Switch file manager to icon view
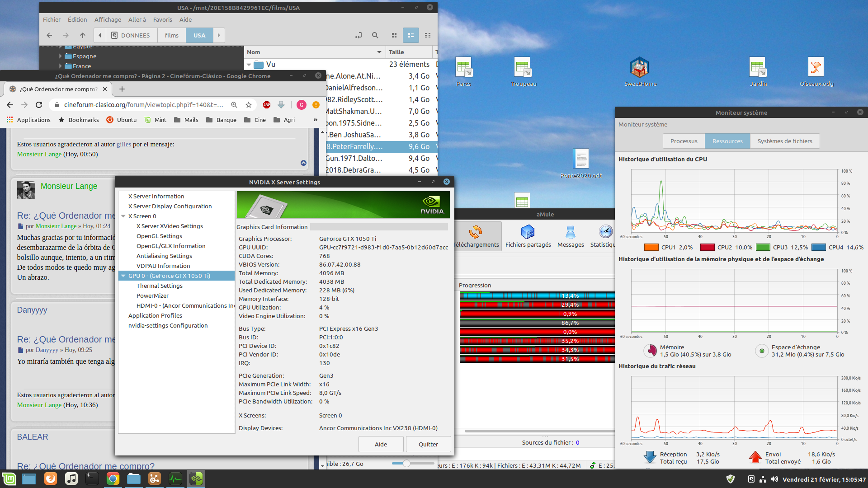The image size is (868, 488). click(394, 35)
